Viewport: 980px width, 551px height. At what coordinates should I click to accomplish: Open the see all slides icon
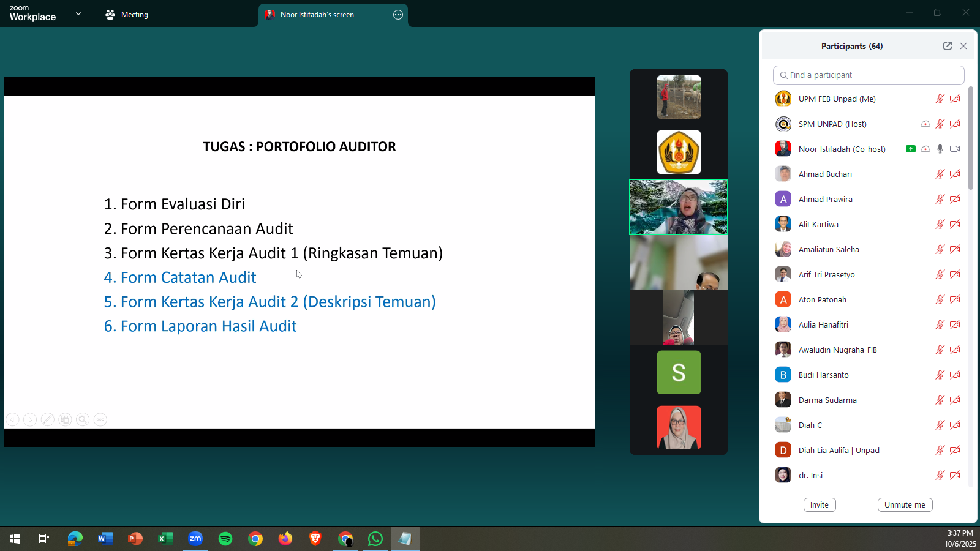[65, 419]
